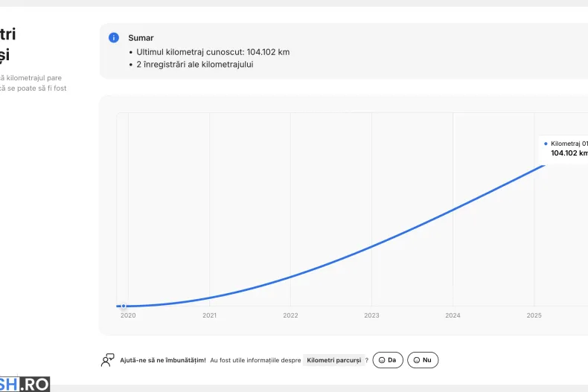
Task: Click the Ajută-ne să ne îmbunătățim text
Action: [x=163, y=360]
